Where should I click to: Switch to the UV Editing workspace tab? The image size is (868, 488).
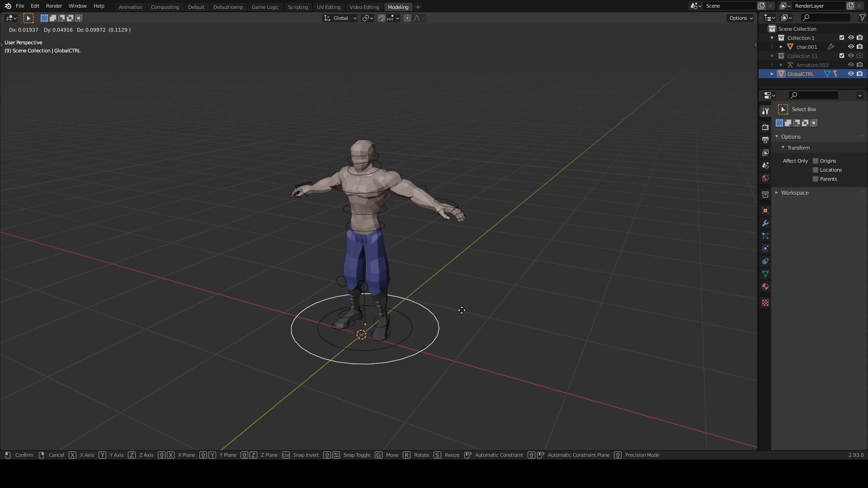click(x=329, y=7)
